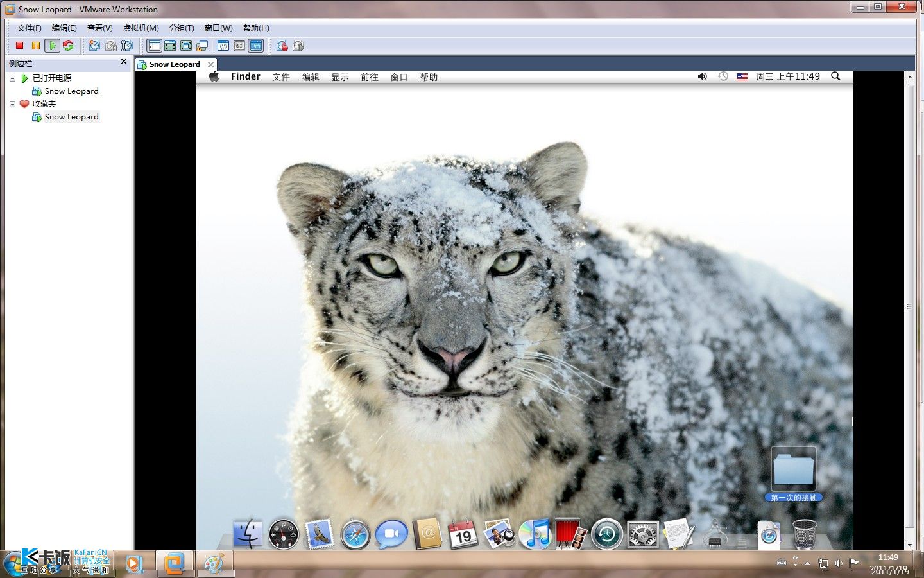Pause the virtual machine with suspend icon
This screenshot has width=924, height=578.
36,46
